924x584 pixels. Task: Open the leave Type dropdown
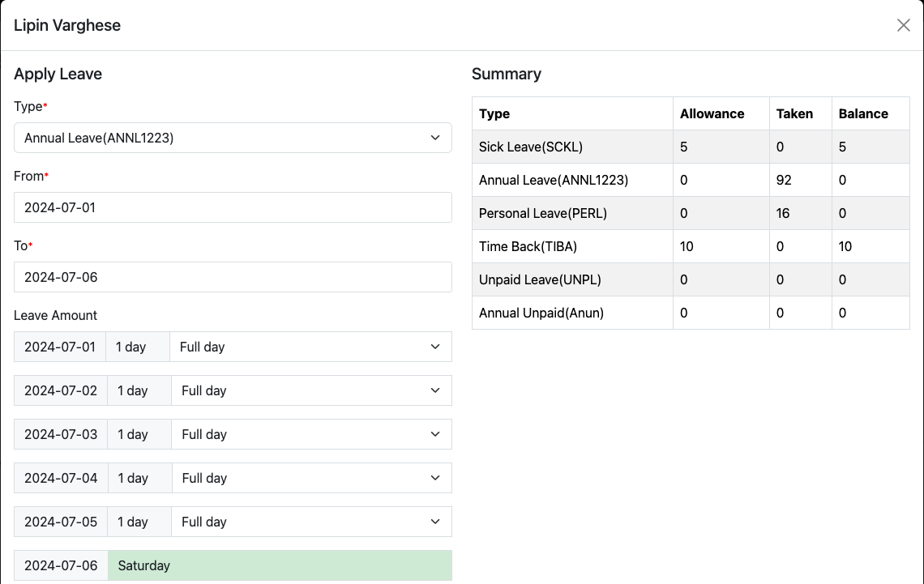[233, 138]
